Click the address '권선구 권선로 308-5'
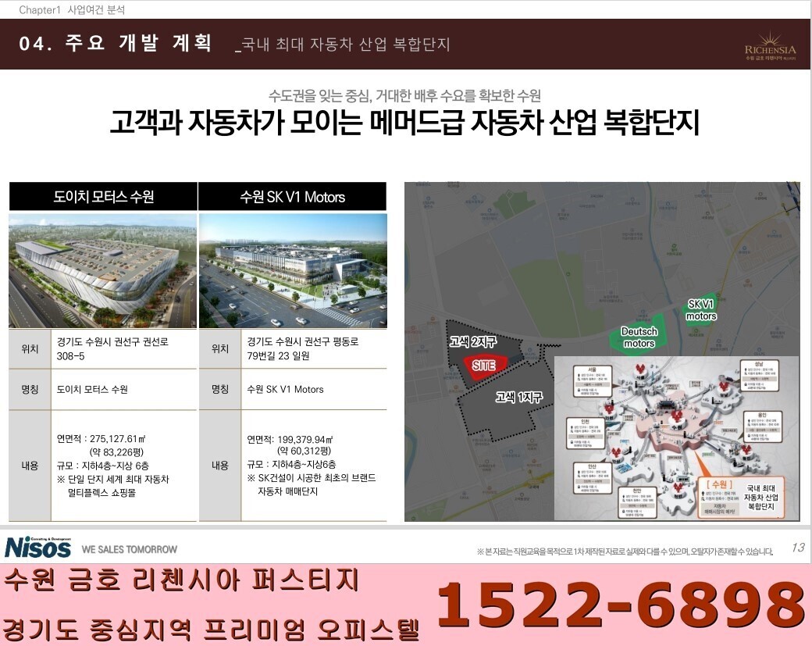 [x=112, y=348]
